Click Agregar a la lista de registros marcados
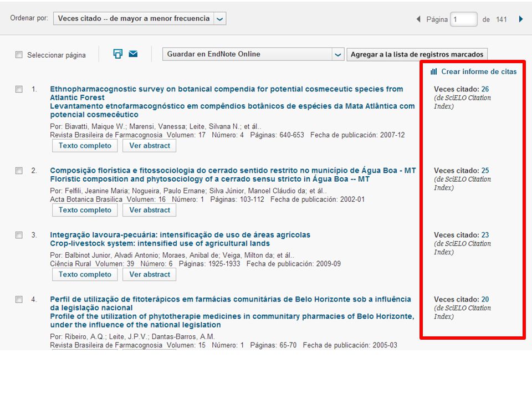This screenshot has height=399, width=532. [x=417, y=54]
